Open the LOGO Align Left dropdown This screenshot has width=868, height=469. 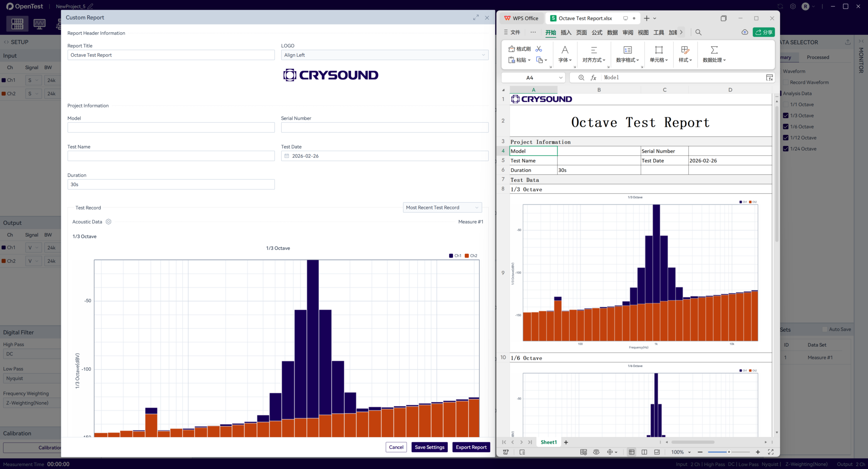pos(384,55)
